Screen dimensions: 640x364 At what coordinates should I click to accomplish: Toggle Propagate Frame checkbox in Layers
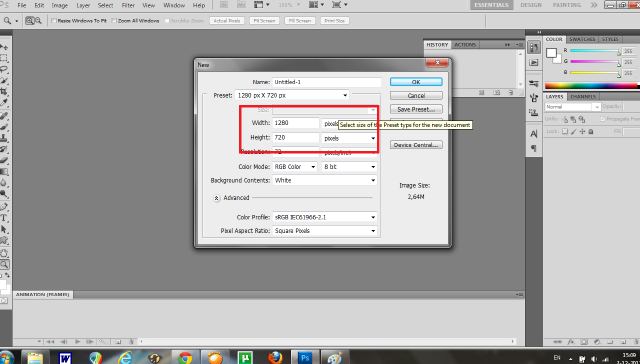click(x=603, y=119)
